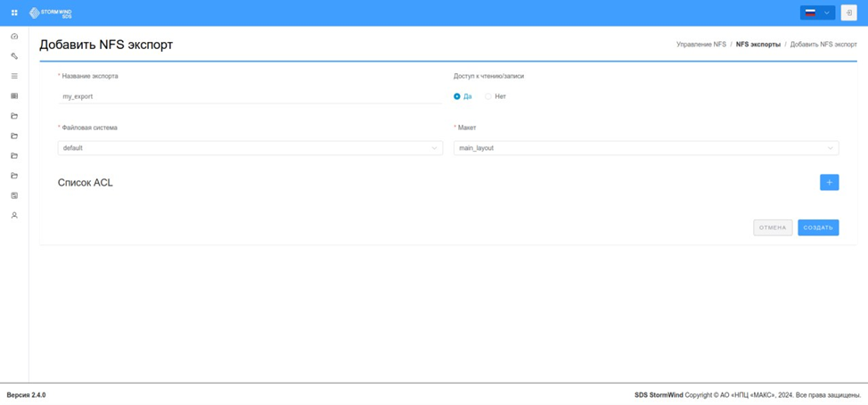Add an ACL entry with the plus button
The width and height of the screenshot is (868, 405).
coord(830,182)
